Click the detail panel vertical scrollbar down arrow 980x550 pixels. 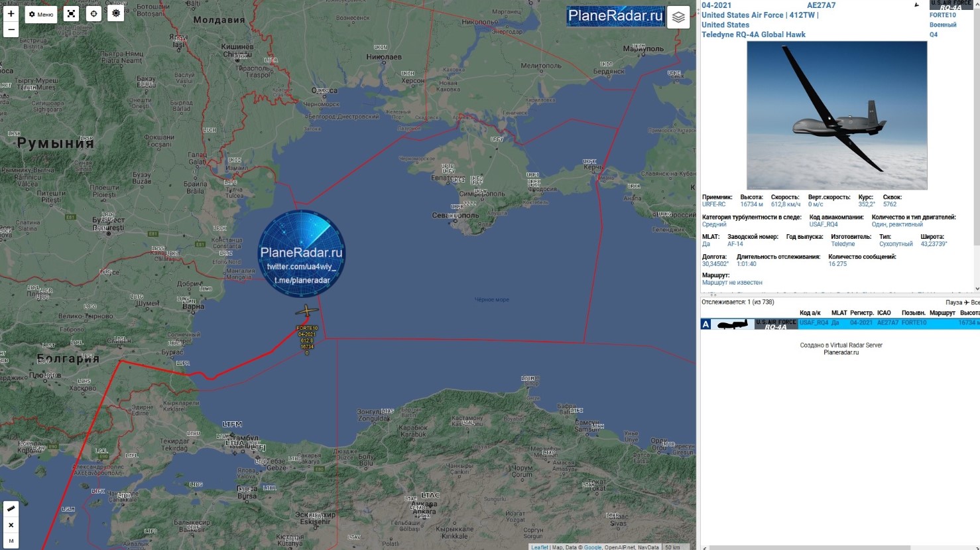point(977,289)
